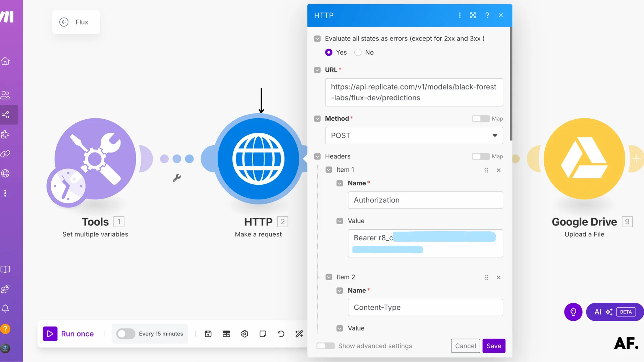Collapse the Item 1 header section
Screen dimensions: 644x362
click(329, 170)
